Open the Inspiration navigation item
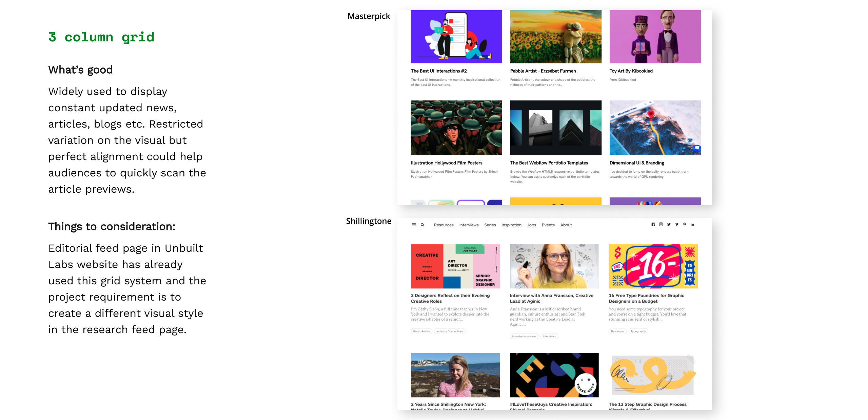The width and height of the screenshot is (868, 420). click(x=511, y=225)
